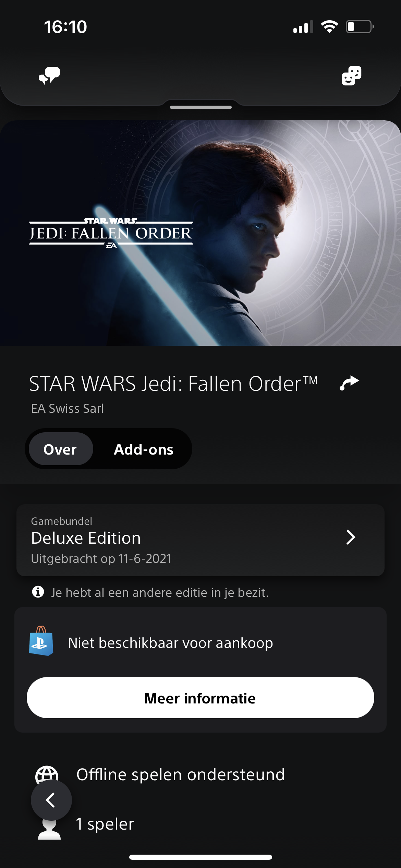This screenshot has height=868, width=401.
Task: Tap the Jedi Fallen Order cover artwork
Action: [x=200, y=233]
